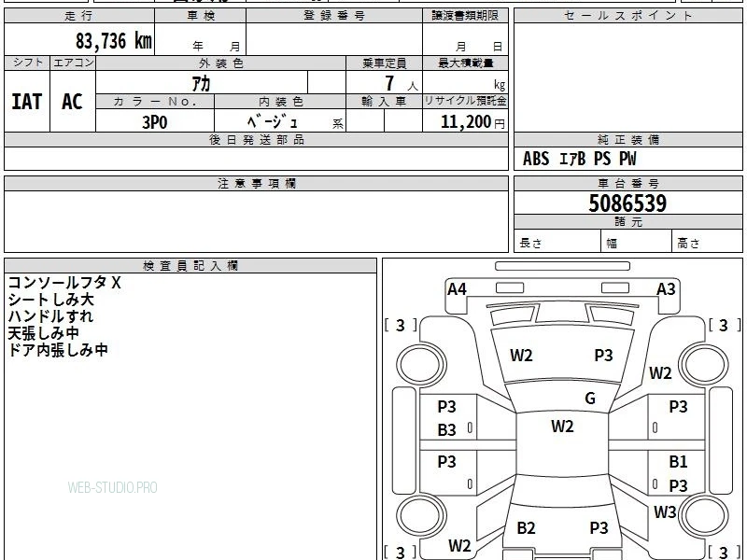Screen dimensions: 747x560
Task: Click the A3 mark on front bumper
Action: (x=666, y=289)
